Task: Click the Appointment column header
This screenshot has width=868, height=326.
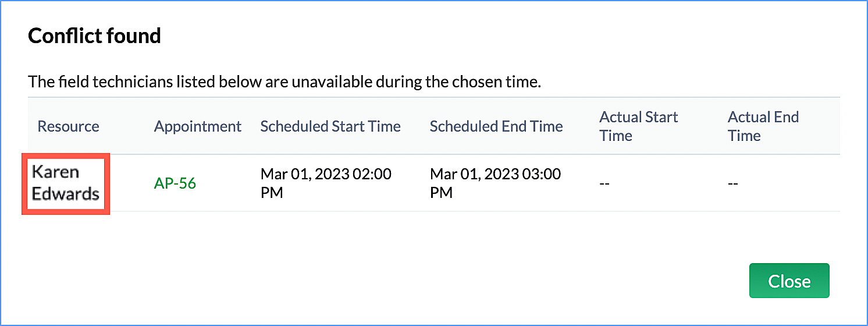Action: [197, 126]
